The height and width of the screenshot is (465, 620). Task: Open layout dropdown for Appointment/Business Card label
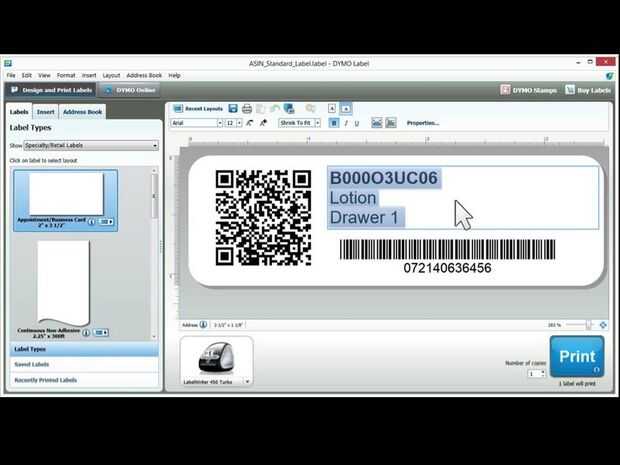(106, 222)
